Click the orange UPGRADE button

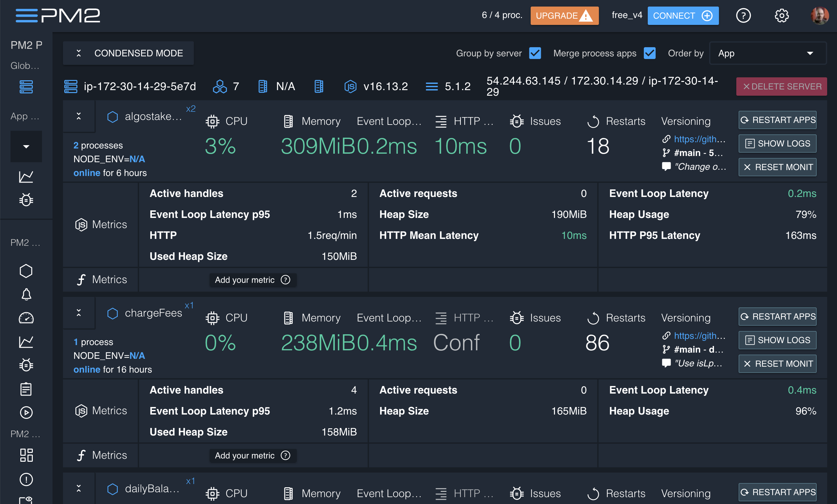tap(564, 16)
